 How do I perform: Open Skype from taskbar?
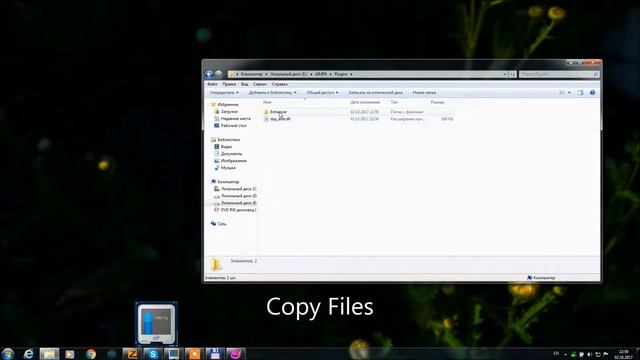[153, 354]
